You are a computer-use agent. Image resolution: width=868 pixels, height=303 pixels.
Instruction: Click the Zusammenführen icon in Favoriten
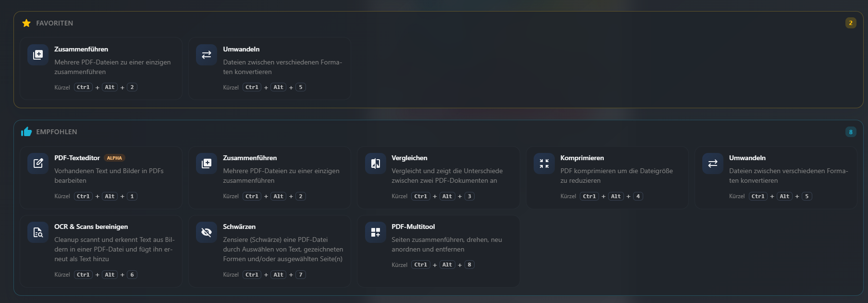(38, 55)
